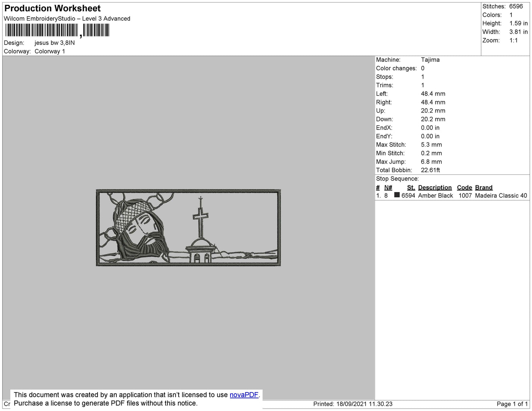Click the 'EndX:' label

(x=384, y=128)
